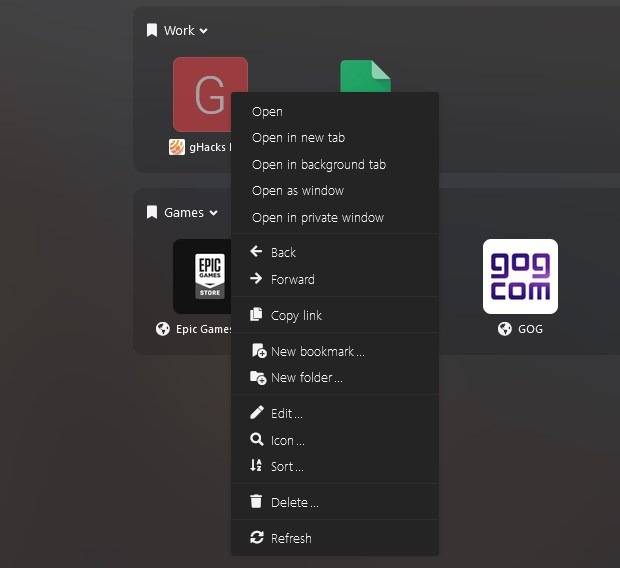Image resolution: width=620 pixels, height=568 pixels.
Task: Click the Work bookmark flag icon
Action: click(x=152, y=30)
